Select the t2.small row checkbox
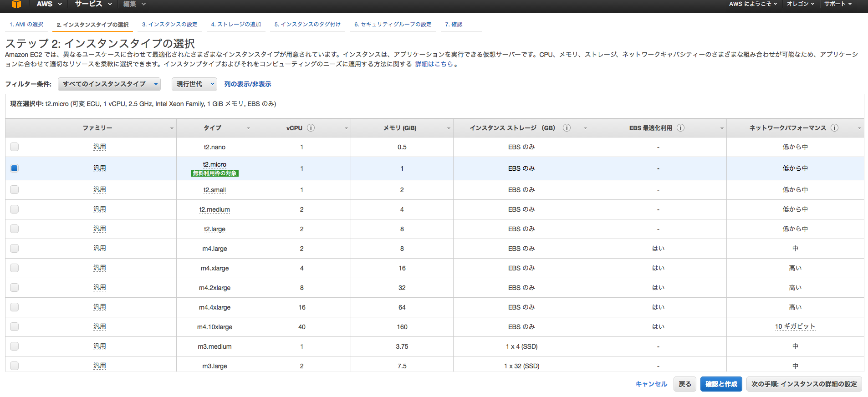 (15, 190)
